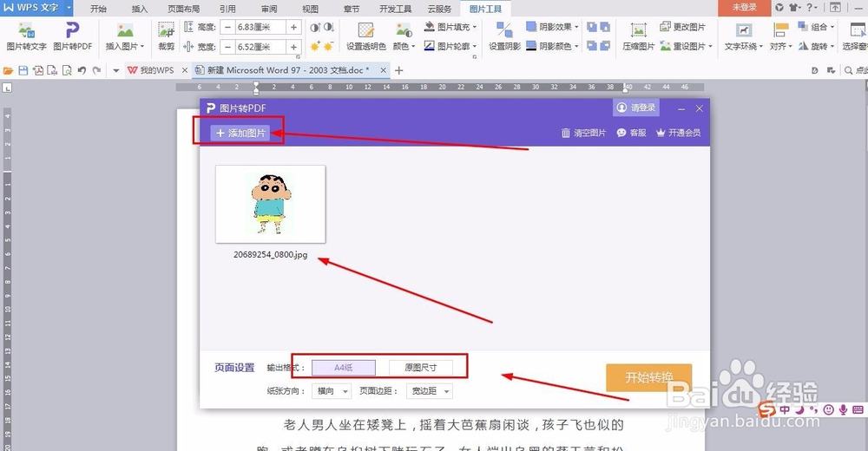Screen dimensions: 868x451
Task: Decrease brightness sun icon
Action: tap(329, 47)
